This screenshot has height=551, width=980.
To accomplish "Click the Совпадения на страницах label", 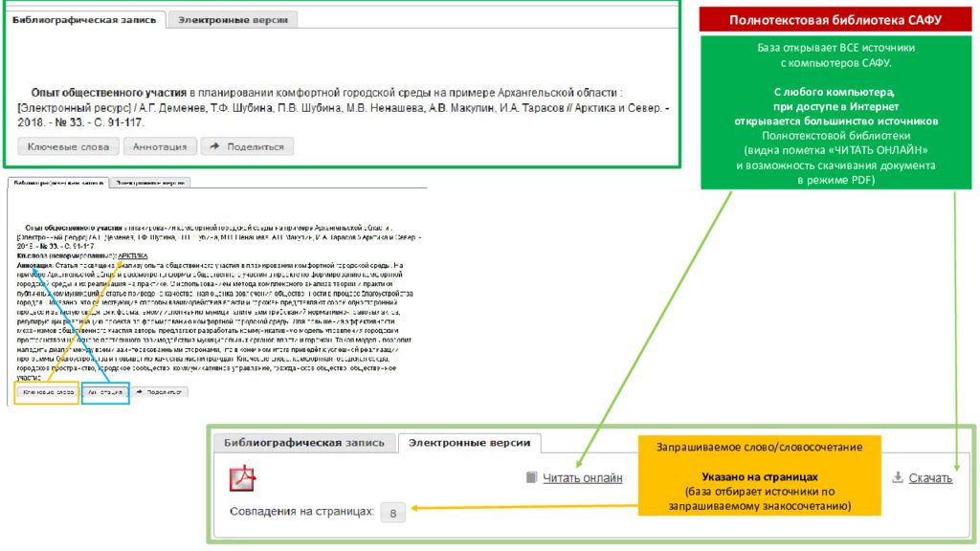I will pos(301,512).
